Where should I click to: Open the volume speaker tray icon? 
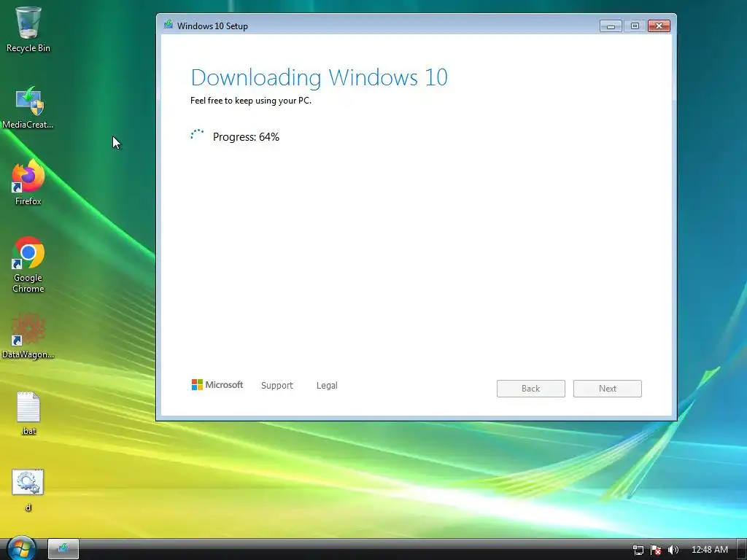click(673, 550)
